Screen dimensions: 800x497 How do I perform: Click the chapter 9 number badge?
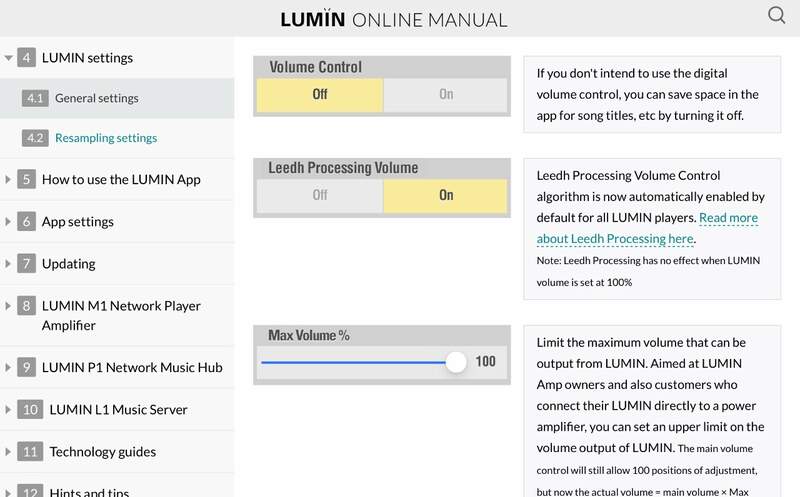click(27, 367)
